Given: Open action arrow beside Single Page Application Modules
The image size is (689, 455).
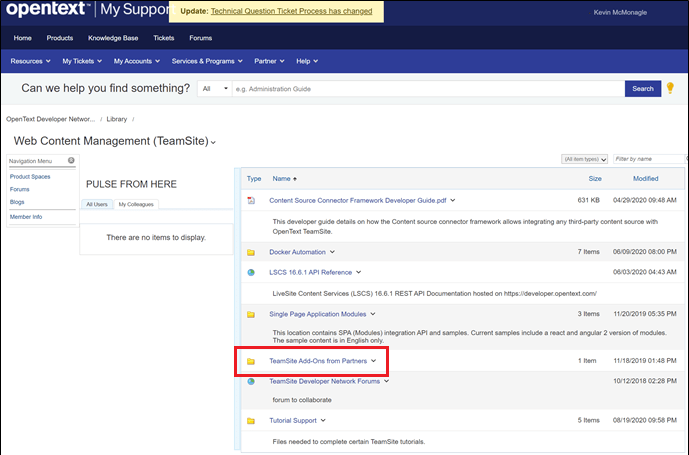Looking at the screenshot, I should [x=373, y=314].
